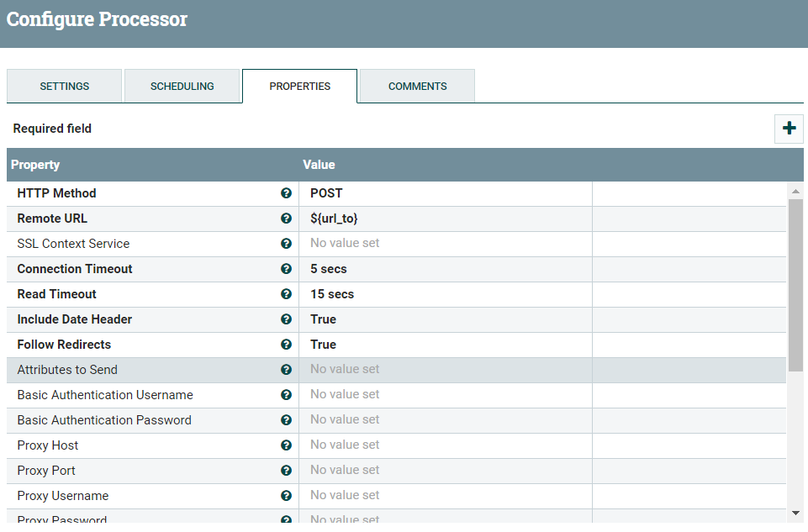Click the Value column header
This screenshot has height=532, width=808.
[319, 165]
